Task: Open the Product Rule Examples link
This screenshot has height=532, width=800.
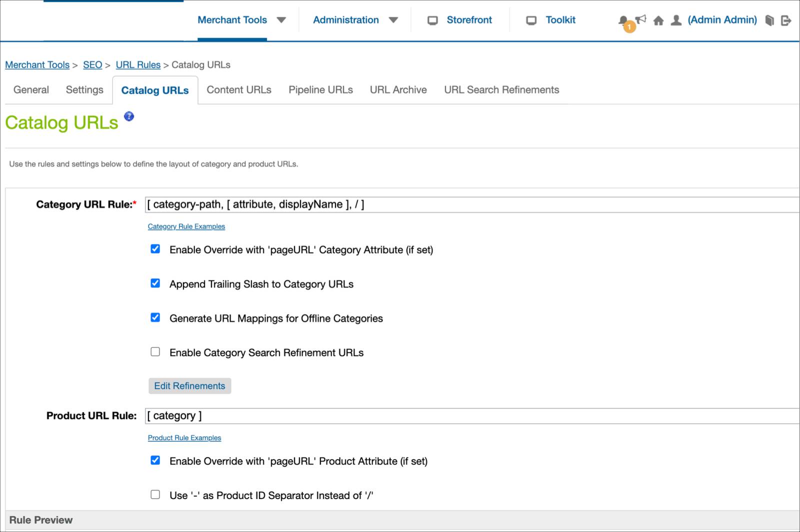Action: (x=184, y=438)
